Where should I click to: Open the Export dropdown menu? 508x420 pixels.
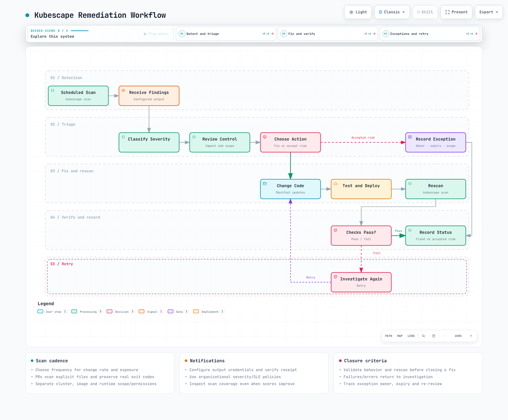tap(489, 12)
